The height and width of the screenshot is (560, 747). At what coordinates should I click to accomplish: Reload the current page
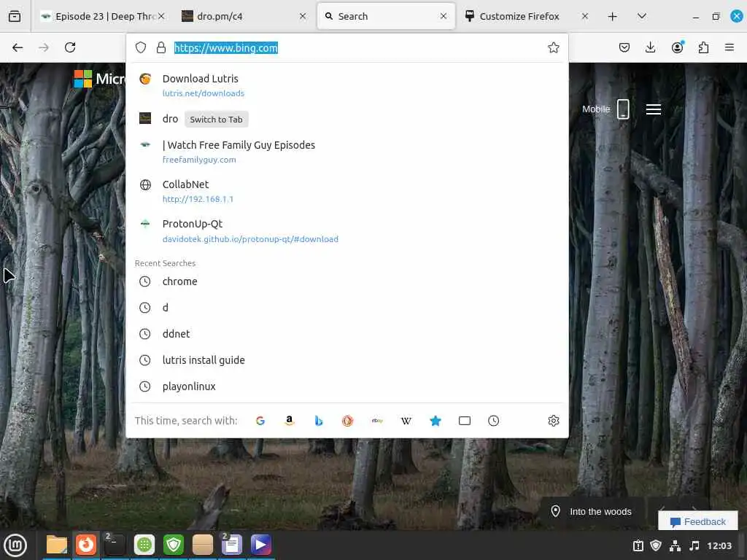coord(70,47)
